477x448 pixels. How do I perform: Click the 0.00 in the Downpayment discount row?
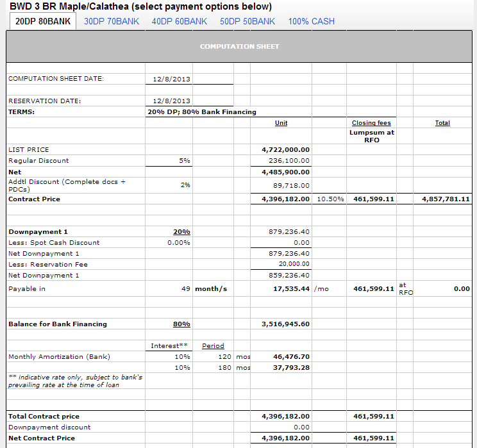click(x=302, y=427)
